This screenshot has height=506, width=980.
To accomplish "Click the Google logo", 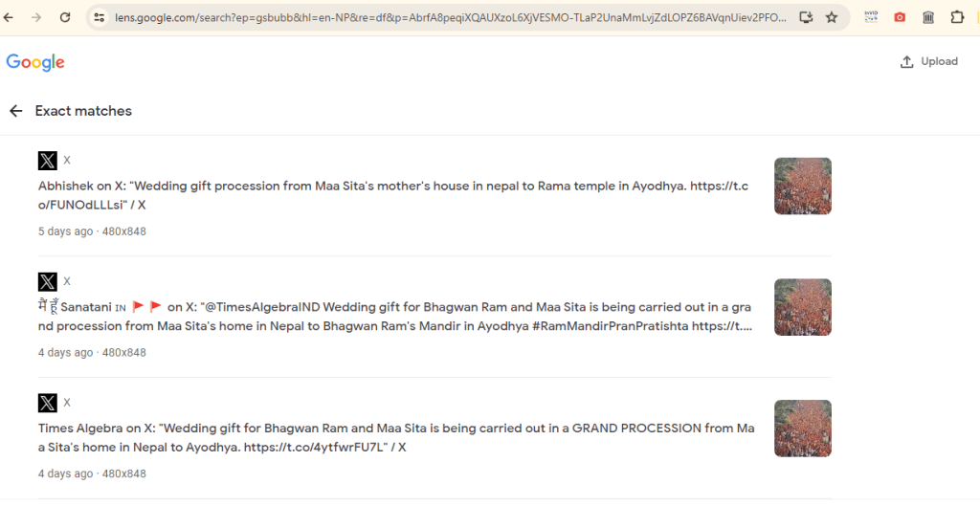I will click(x=35, y=62).
